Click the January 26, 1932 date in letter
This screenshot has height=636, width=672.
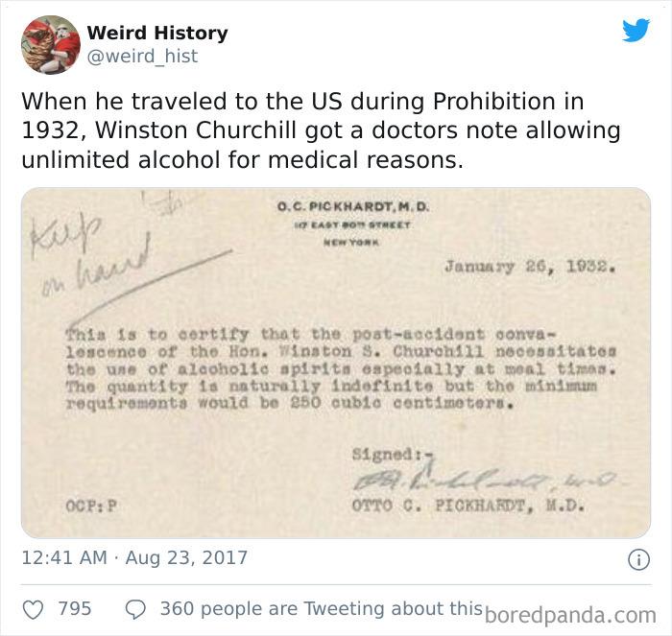530,267
